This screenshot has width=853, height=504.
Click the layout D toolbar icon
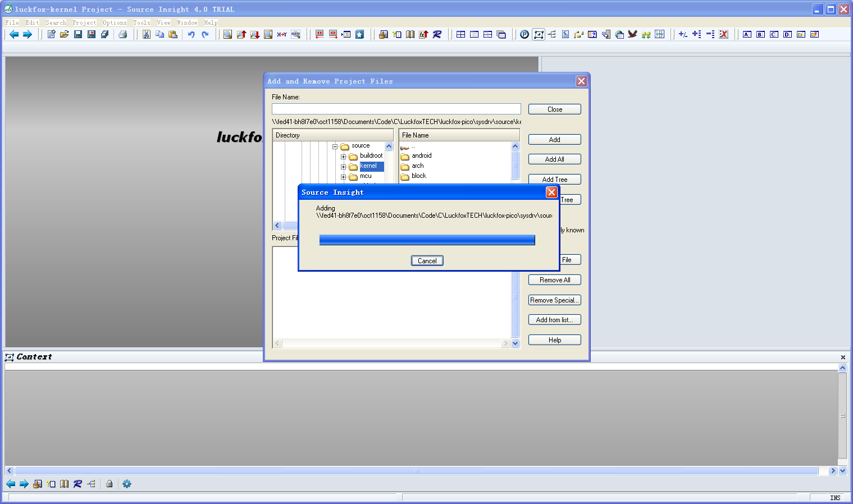(787, 34)
